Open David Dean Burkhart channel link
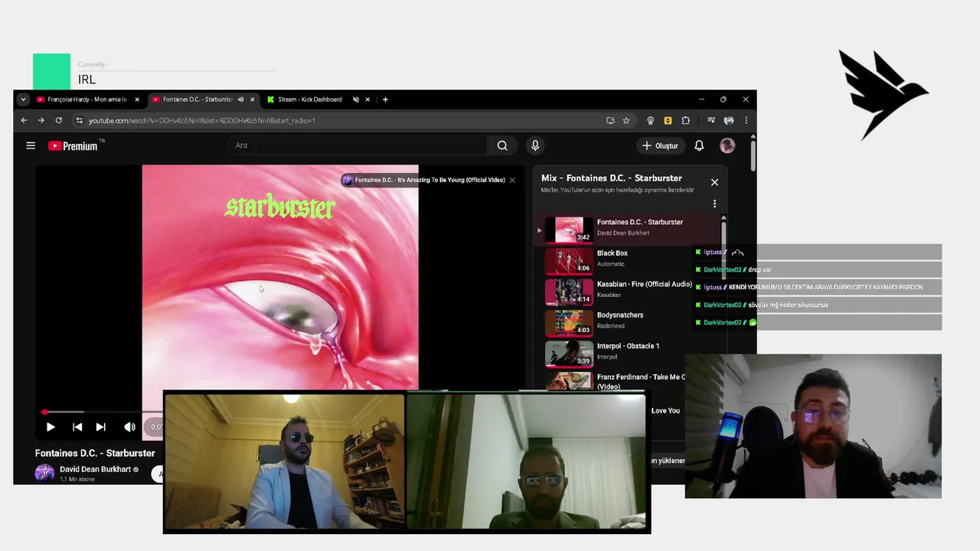 (95, 469)
